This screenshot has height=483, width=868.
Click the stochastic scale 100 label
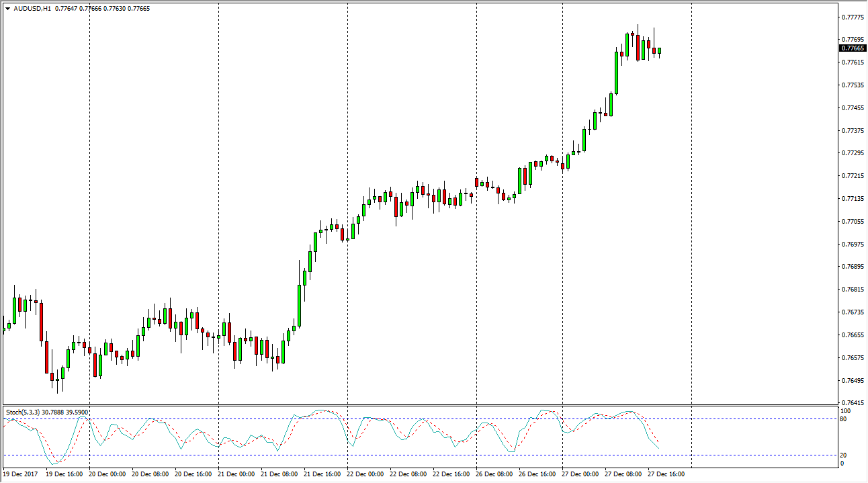pyautogui.click(x=846, y=410)
